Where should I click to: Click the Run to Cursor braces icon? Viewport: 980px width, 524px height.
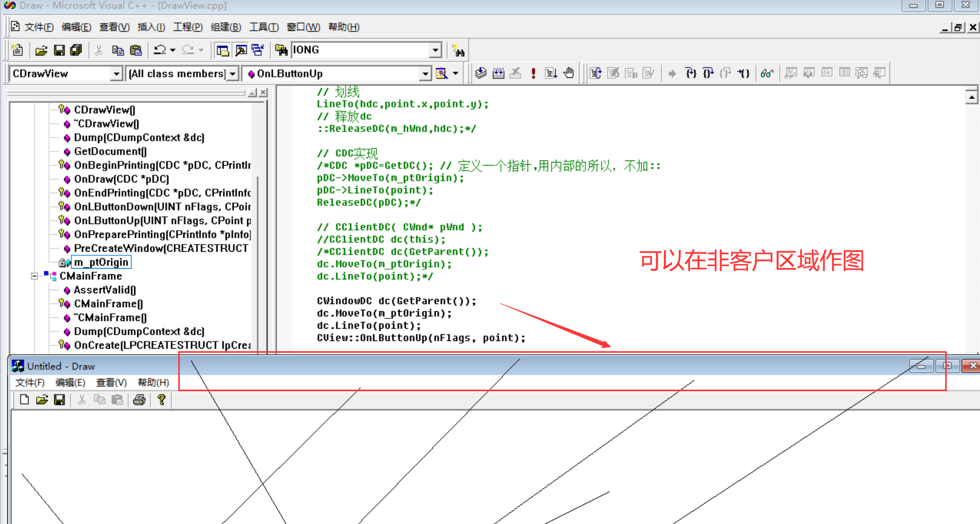tap(744, 73)
